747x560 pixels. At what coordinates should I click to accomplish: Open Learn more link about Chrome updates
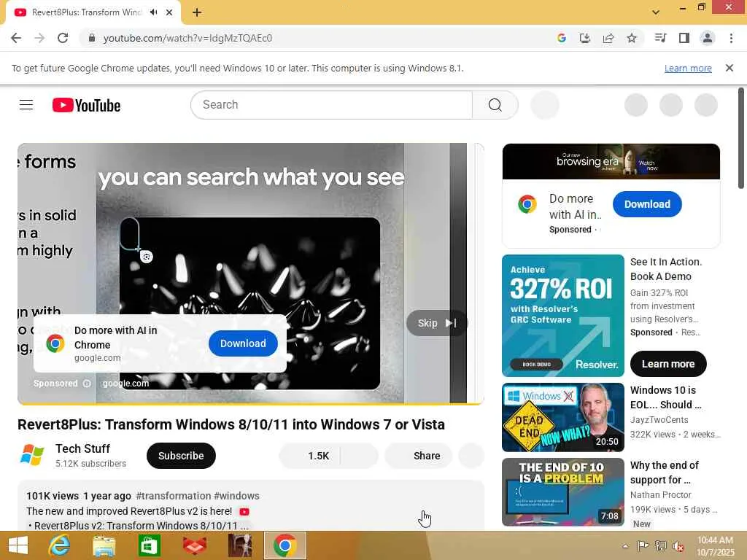pos(688,68)
